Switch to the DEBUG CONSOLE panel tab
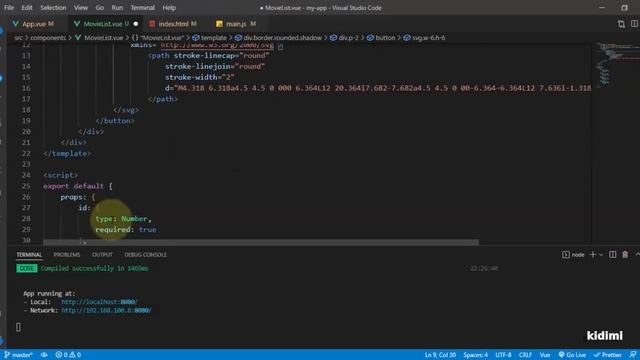The height and width of the screenshot is (360, 640). tap(145, 255)
